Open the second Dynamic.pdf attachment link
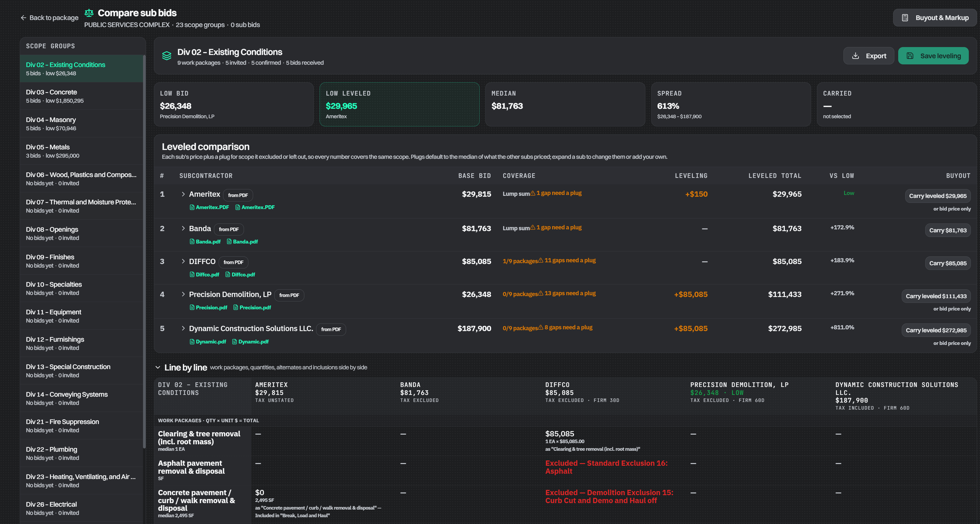Viewport: 980px width, 524px height. [250, 342]
